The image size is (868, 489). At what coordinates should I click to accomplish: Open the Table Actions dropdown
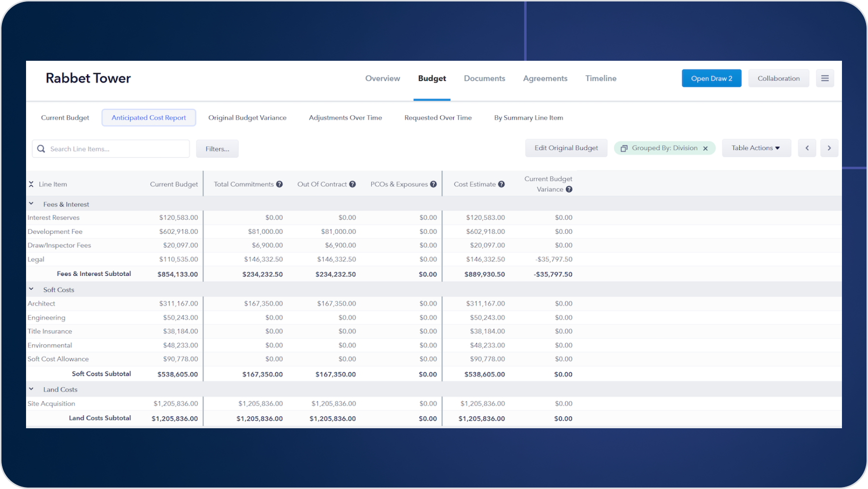click(x=756, y=148)
